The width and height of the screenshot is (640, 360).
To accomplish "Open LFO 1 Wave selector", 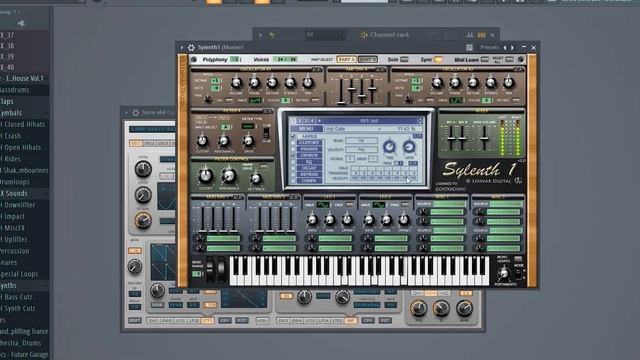I will point(323,205).
